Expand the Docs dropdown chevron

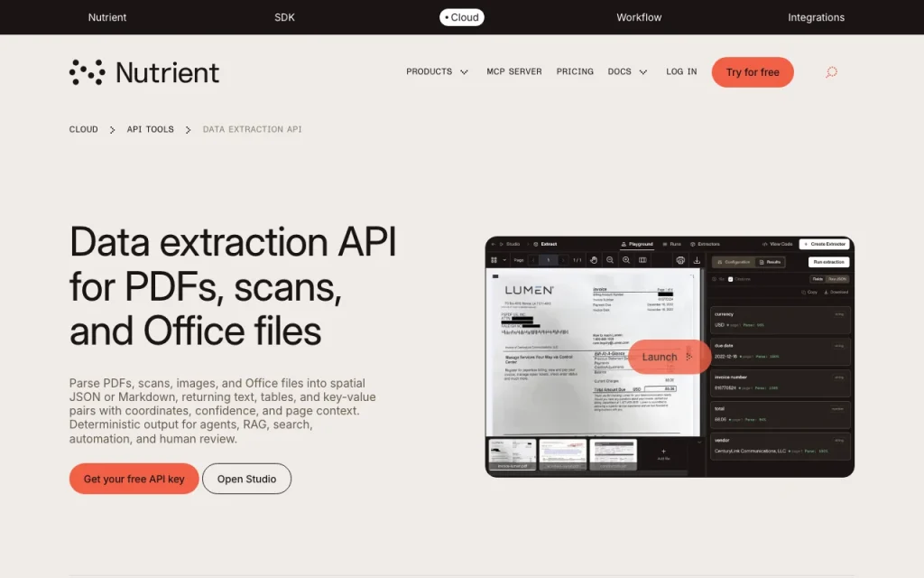pyautogui.click(x=642, y=72)
